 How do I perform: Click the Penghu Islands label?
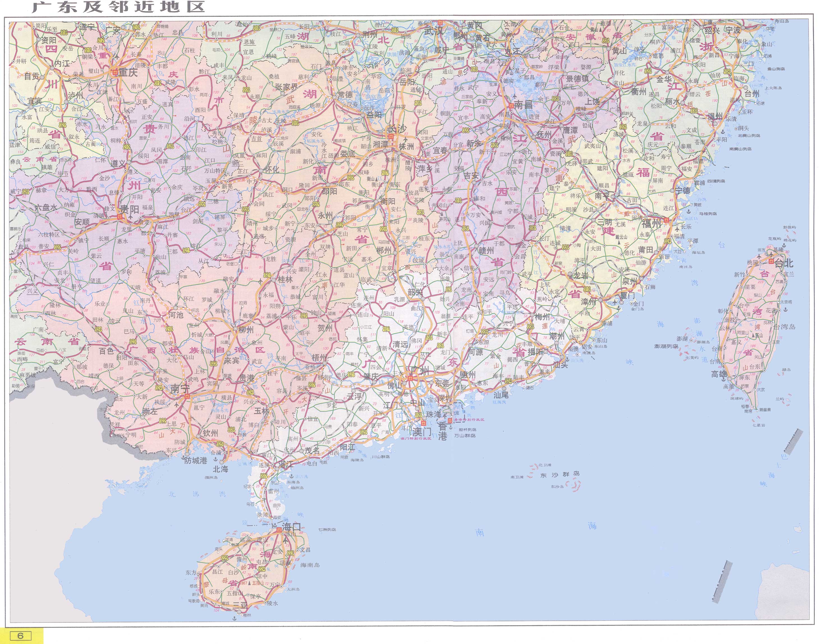coord(666,346)
